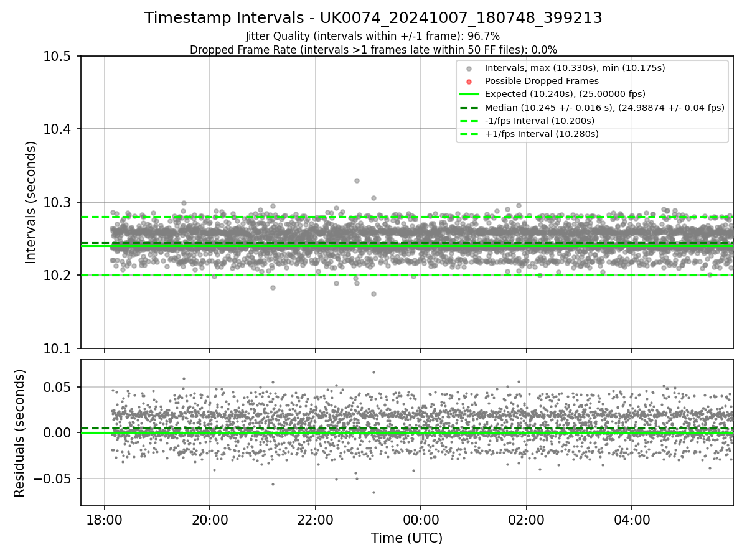Screen dimensions: 747x560
Task: Click the 02:00 time tick label
Action: [x=527, y=519]
